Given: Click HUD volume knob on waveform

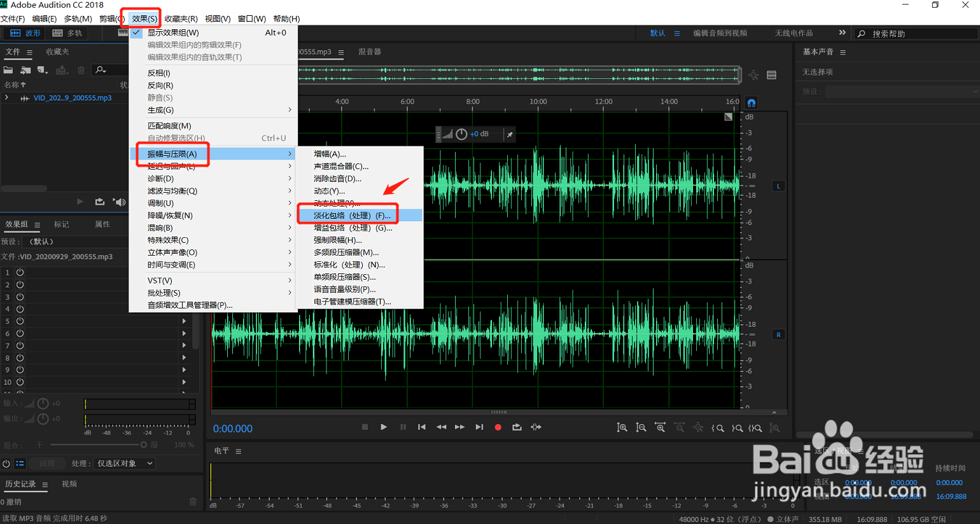Looking at the screenshot, I should [461, 134].
